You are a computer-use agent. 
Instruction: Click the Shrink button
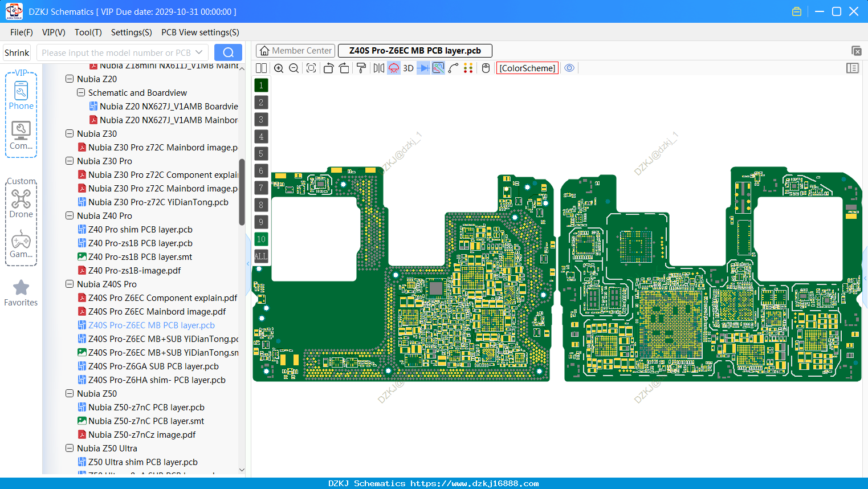coord(17,52)
